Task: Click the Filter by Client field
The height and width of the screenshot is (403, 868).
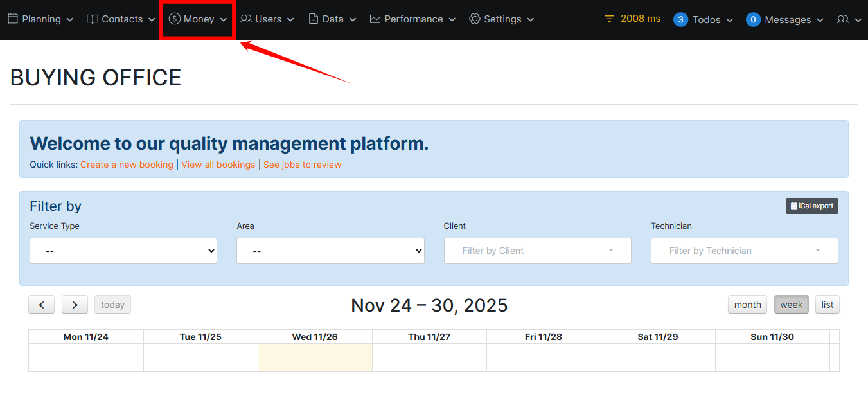Action: coord(537,251)
